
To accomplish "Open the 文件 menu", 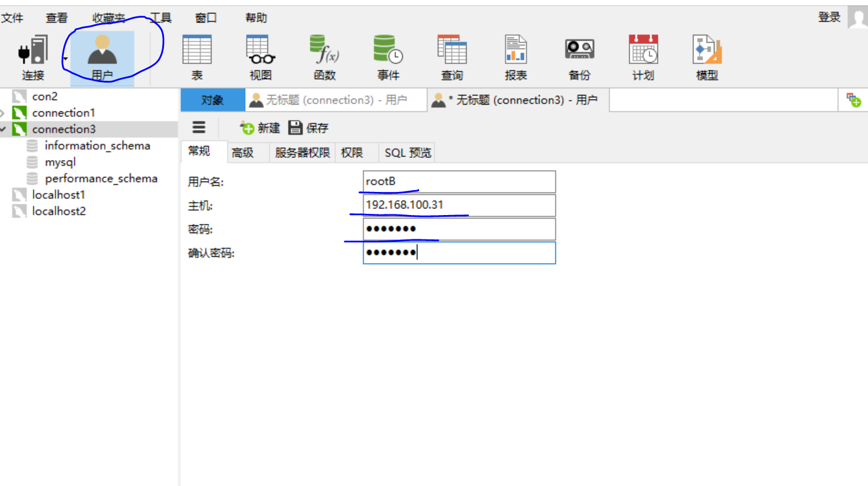I will [x=12, y=18].
